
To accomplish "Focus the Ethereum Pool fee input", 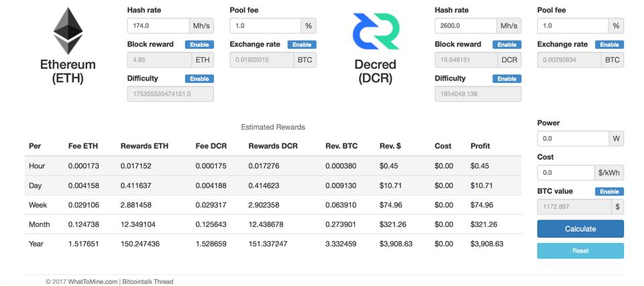I will pos(265,25).
